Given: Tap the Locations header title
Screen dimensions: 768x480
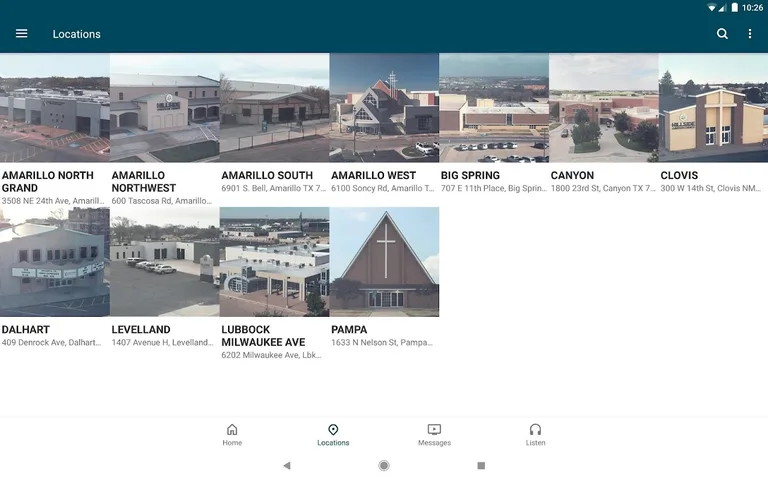Looking at the screenshot, I should tap(76, 34).
